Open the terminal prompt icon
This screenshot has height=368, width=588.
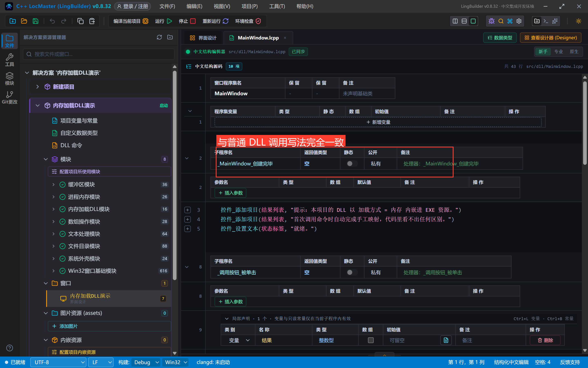click(x=546, y=21)
